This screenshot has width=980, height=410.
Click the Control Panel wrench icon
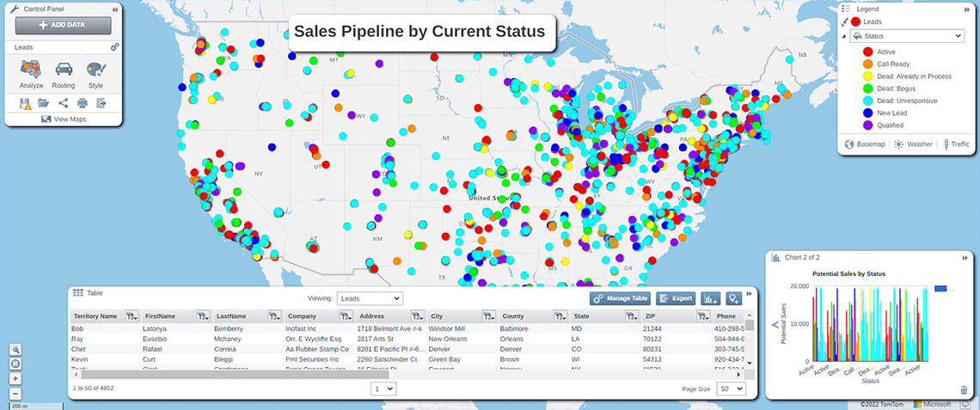[15, 9]
